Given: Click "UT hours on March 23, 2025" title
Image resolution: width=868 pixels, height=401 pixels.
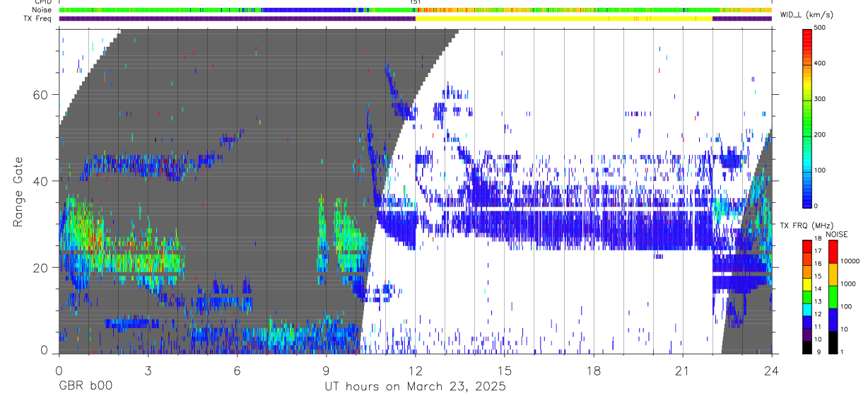Looking at the screenshot, I should [x=415, y=386].
